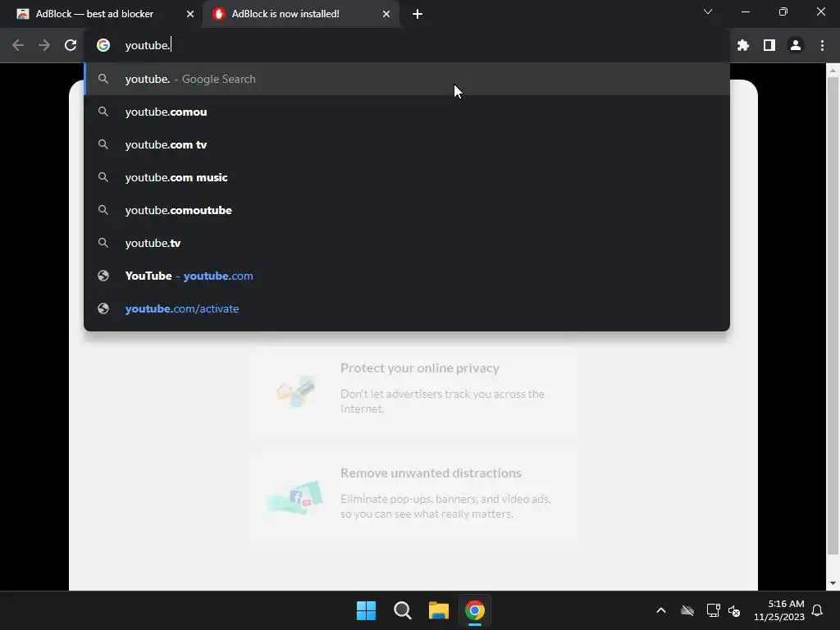Open a new tab with plus button
This screenshot has width=840, height=630.
click(x=418, y=14)
